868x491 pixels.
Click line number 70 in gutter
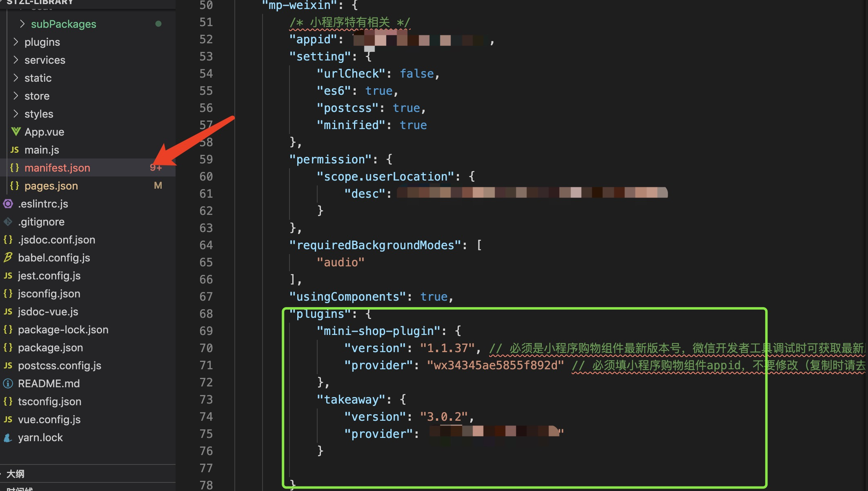click(206, 348)
